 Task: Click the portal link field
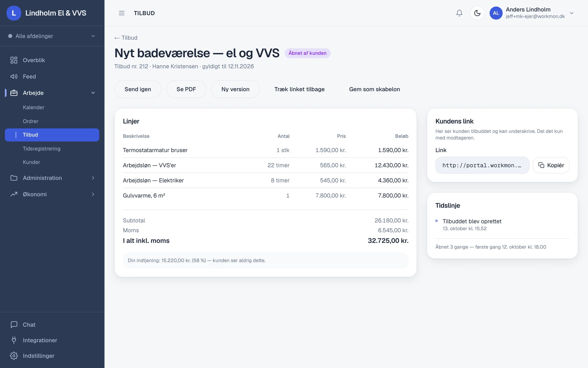pos(482,165)
